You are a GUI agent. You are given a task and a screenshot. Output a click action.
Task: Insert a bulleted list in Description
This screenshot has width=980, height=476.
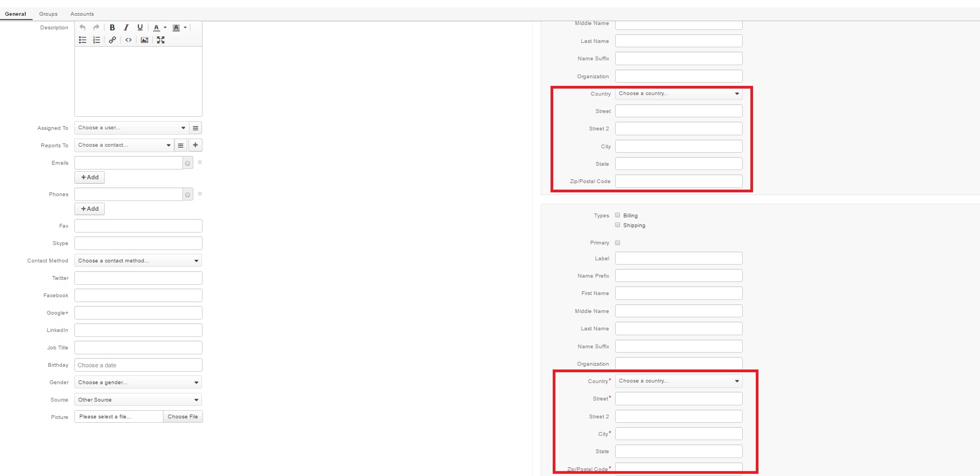point(83,40)
